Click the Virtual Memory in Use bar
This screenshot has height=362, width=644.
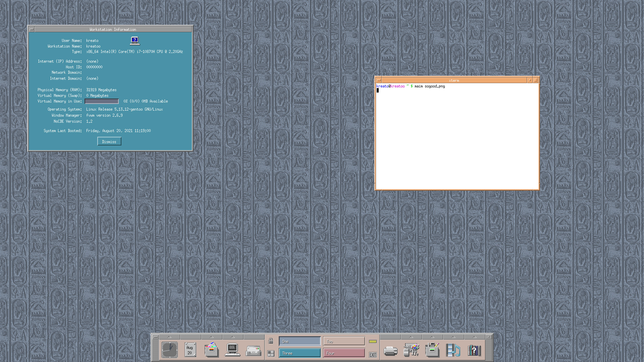click(102, 101)
